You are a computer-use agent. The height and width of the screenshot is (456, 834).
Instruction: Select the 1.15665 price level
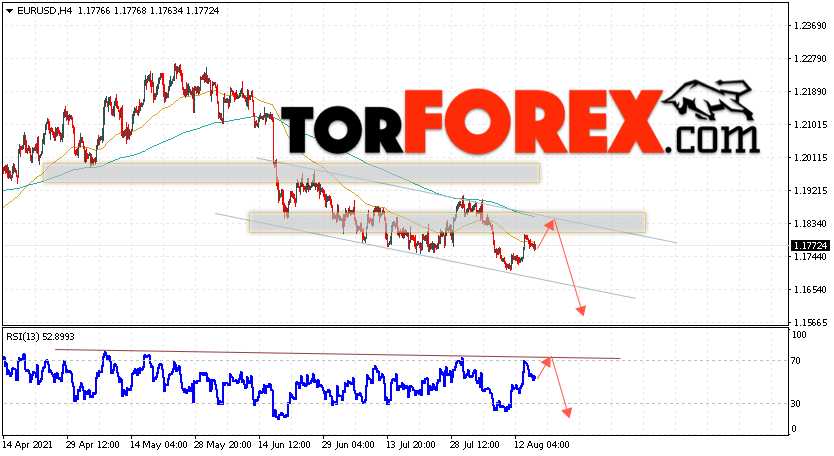coord(810,322)
